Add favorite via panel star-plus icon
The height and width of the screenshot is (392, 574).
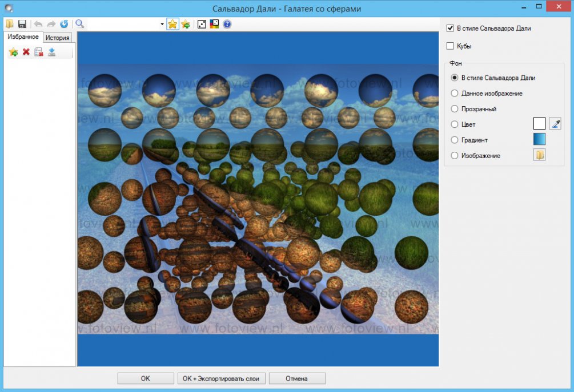[14, 52]
